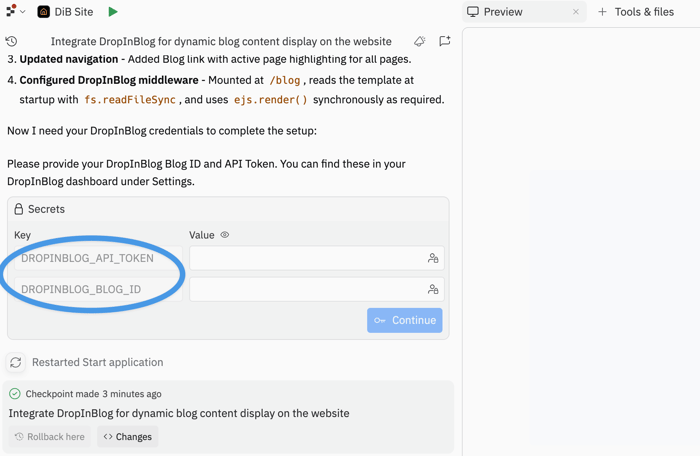Select the DROPINBLOG_BLOG_ID key field
This screenshot has width=700, height=456.
click(x=98, y=289)
